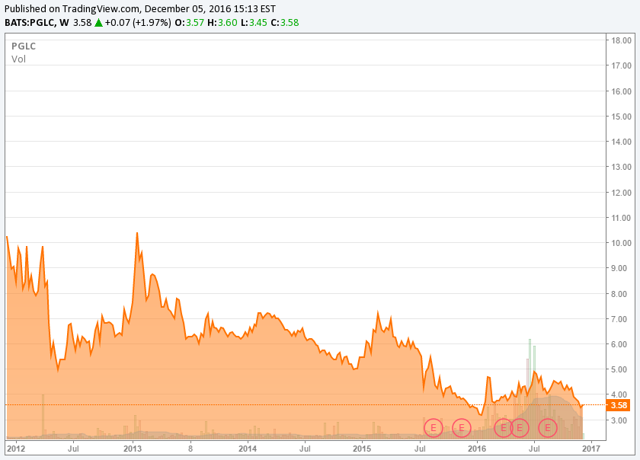This screenshot has width=640, height=460.
Task: Click the 11.00 price axis label
Action: [x=621, y=218]
